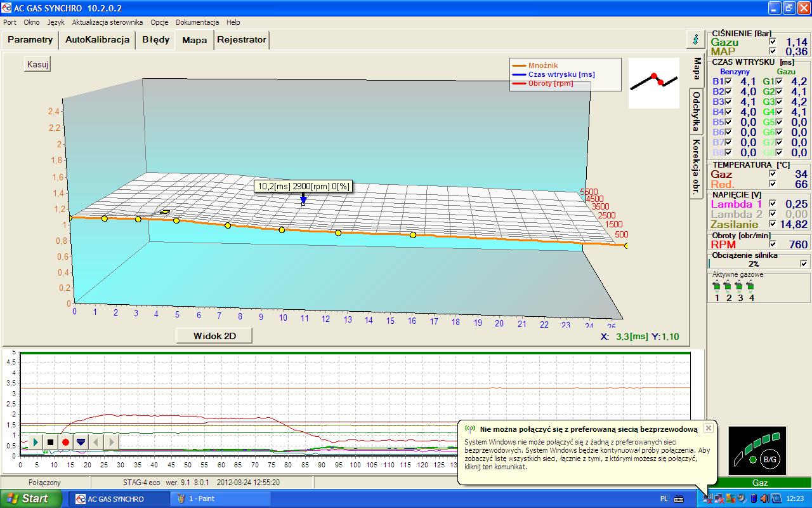Click the map line thumbnail icon
The image size is (812, 508).
click(653, 83)
